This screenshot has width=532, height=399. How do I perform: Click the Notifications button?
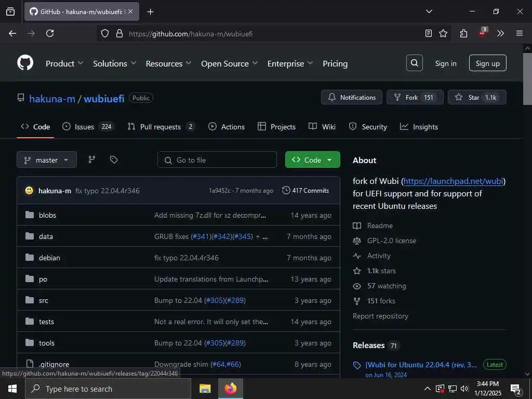coord(352,97)
